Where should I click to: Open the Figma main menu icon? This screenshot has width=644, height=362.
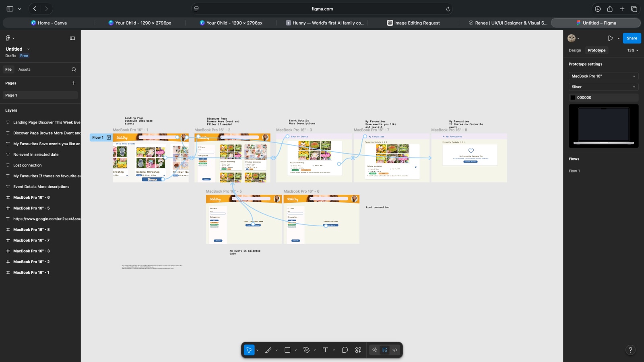8,38
